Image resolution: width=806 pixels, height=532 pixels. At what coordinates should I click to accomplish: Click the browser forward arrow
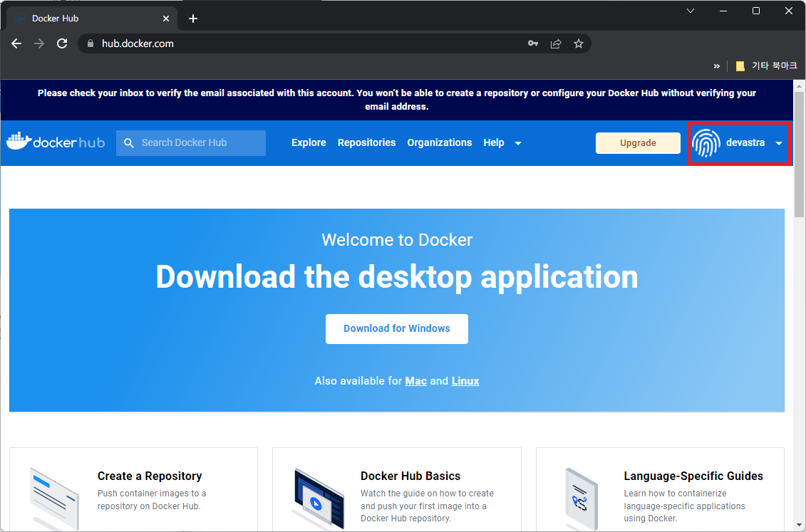click(x=39, y=43)
